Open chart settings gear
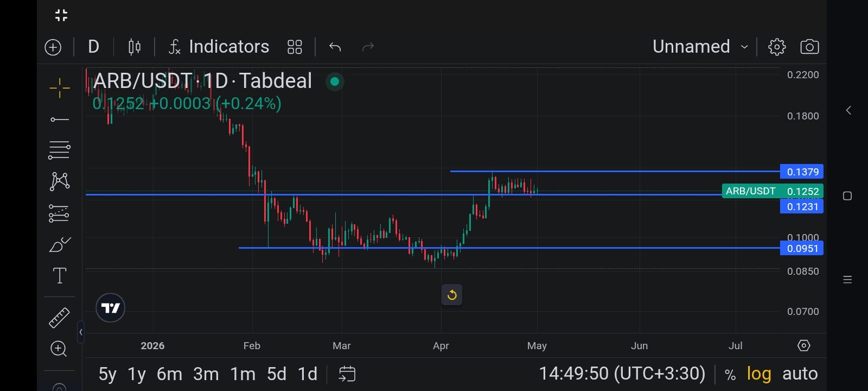This screenshot has width=868, height=391. (777, 47)
